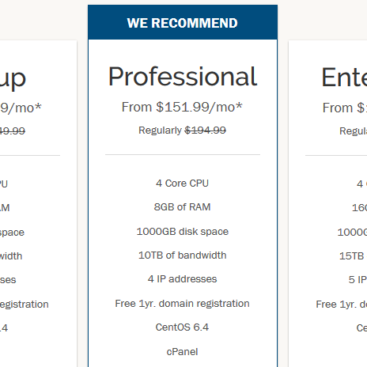The width and height of the screenshot is (367, 367).
Task: Click the 15TB bandwidth line in Enterprise plan
Action: pos(353,256)
